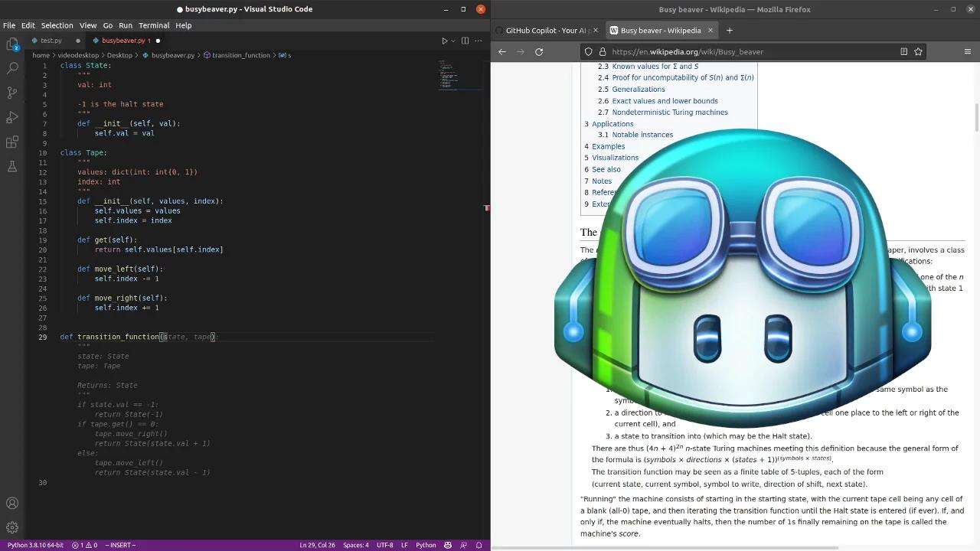Open a new Firefox tab
980x551 pixels.
point(730,31)
